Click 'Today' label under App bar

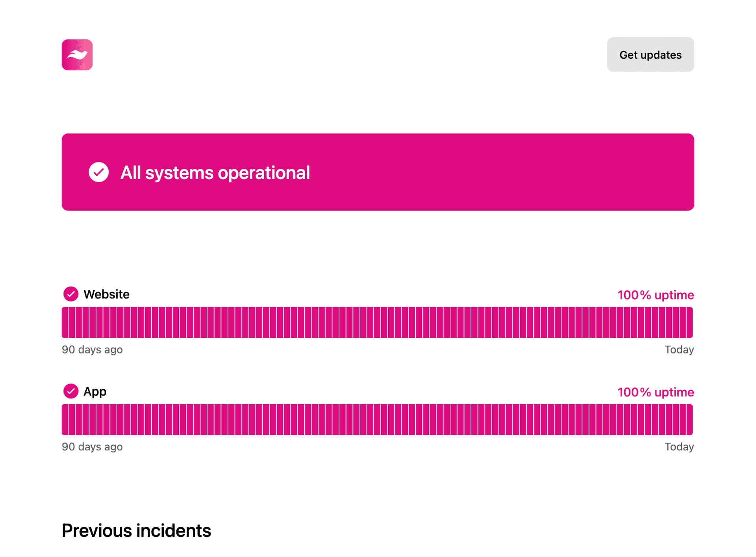[x=679, y=447]
